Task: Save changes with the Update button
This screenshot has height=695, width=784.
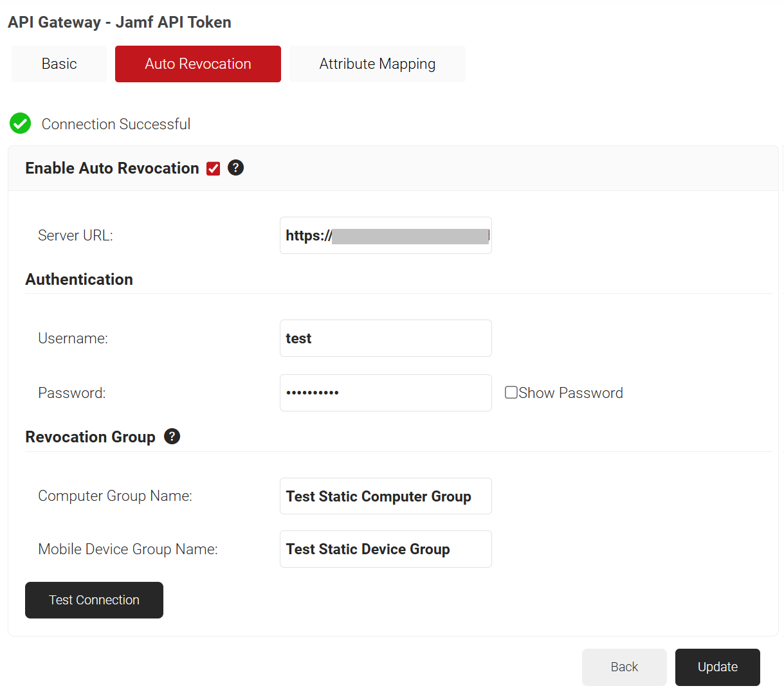Action: (718, 667)
